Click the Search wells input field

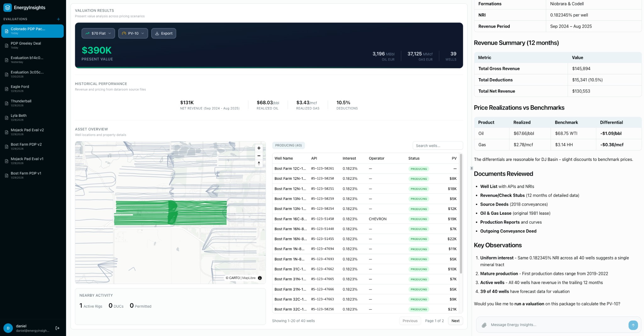pos(437,145)
